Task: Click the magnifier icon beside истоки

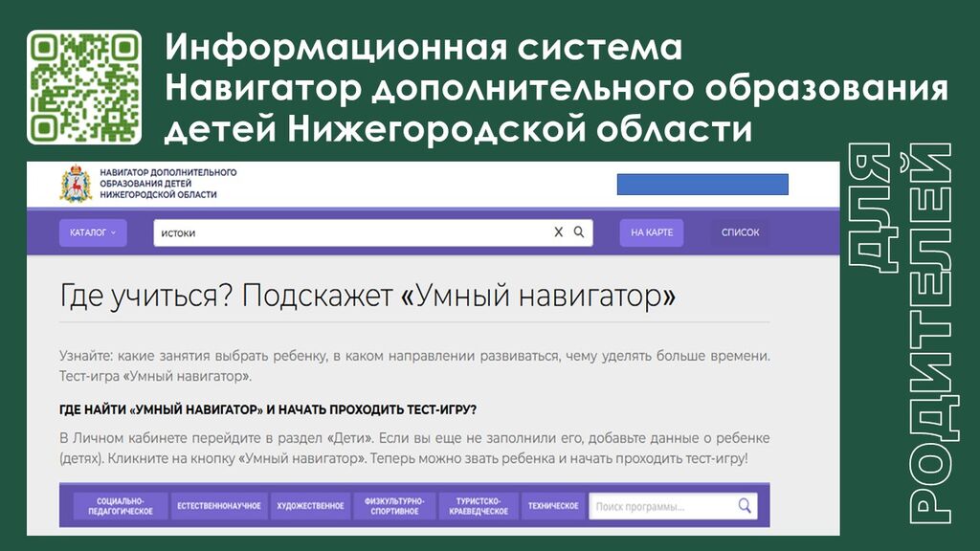Action: tap(579, 232)
